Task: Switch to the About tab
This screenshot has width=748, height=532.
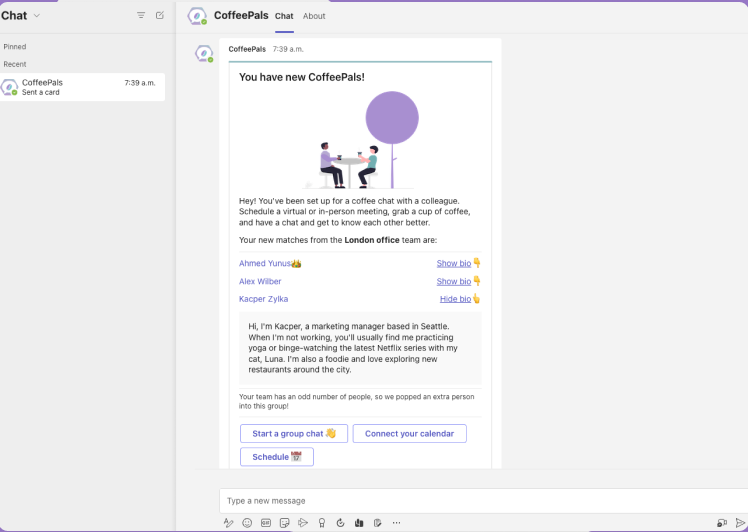Action: tap(314, 16)
